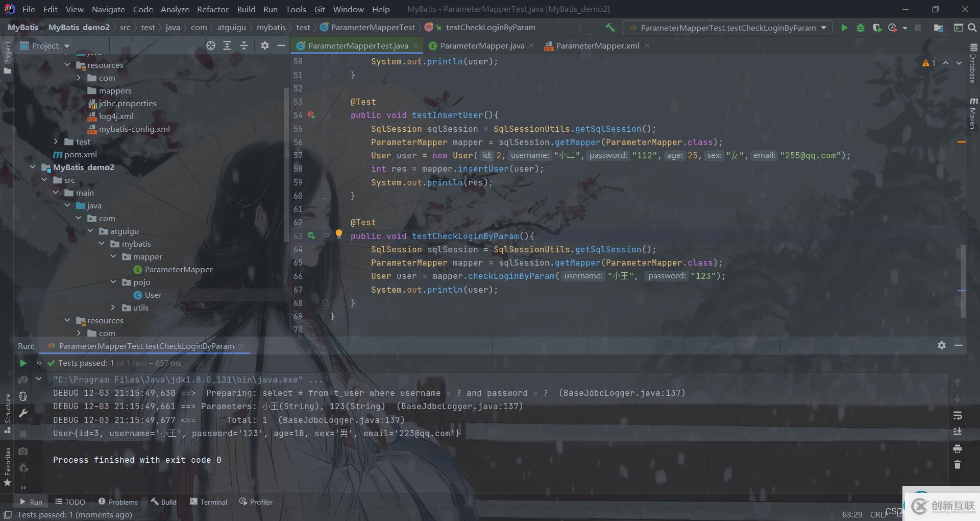
Task: Jump to next highlighted error arrow
Action: (959, 63)
